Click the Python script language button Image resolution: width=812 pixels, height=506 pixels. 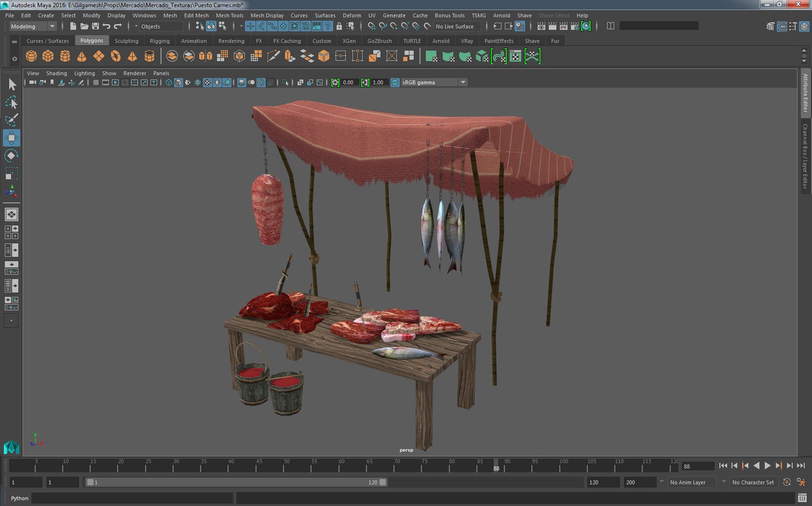click(x=20, y=498)
